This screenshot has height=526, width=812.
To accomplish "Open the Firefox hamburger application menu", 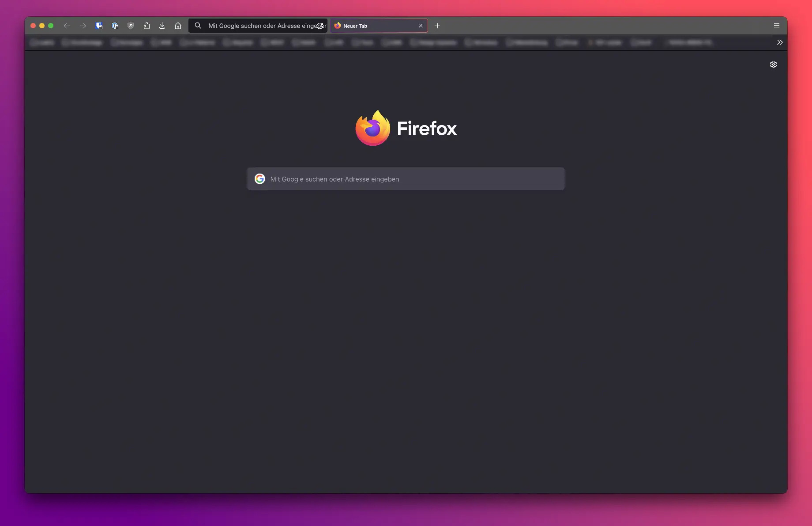I will [777, 26].
